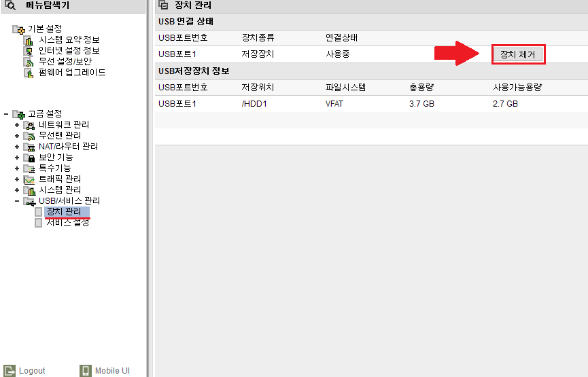Select the 고급 설정 label
This screenshot has height=377, width=588.
[45, 113]
